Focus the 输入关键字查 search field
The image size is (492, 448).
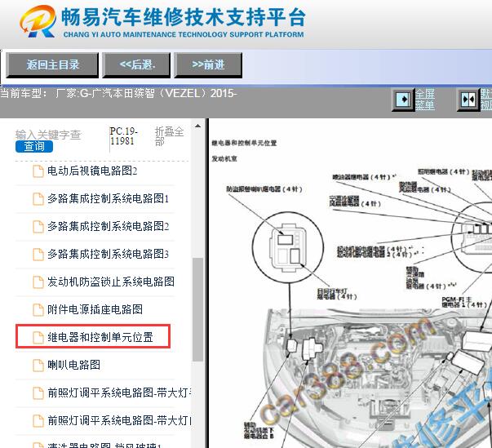(49, 135)
